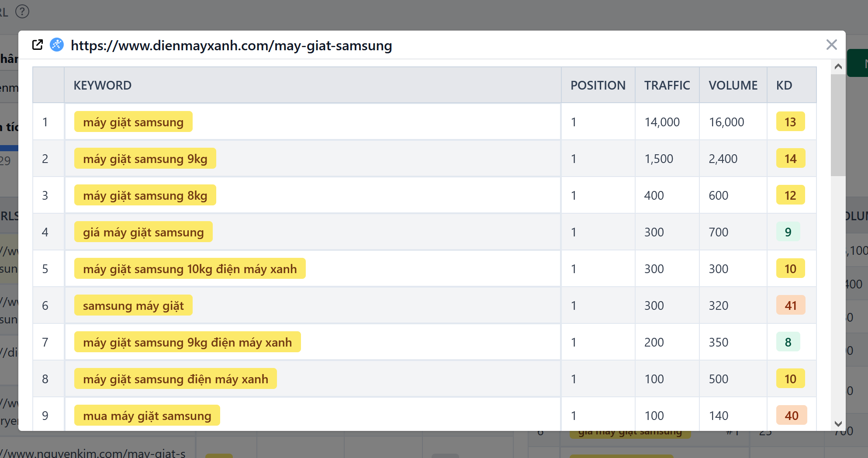Click the KD badge showing 41
This screenshot has height=458, width=868.
(x=790, y=305)
